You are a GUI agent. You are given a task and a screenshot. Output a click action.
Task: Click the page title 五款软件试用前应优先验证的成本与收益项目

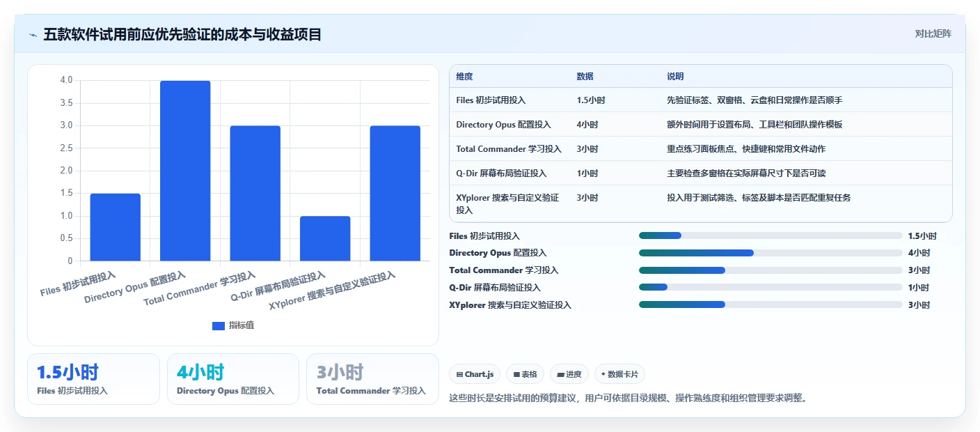182,35
